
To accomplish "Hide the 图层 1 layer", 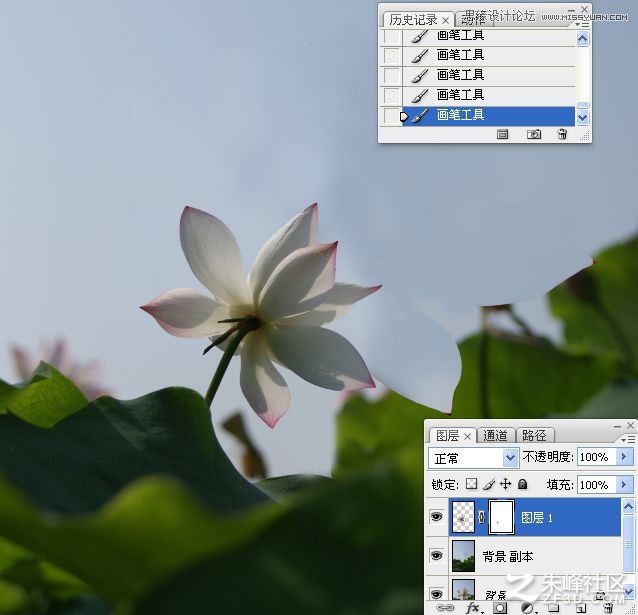I will point(437,517).
